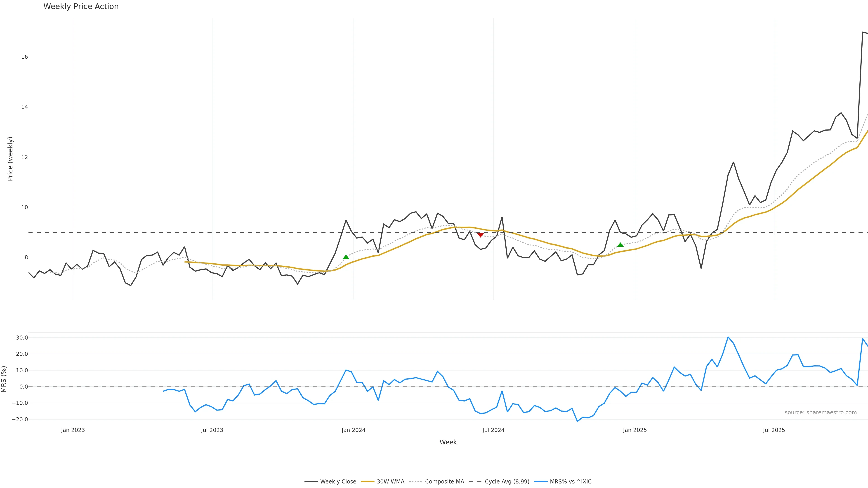The image size is (868, 488).
Task: Click the Week x-axis title
Action: pyautogui.click(x=448, y=442)
